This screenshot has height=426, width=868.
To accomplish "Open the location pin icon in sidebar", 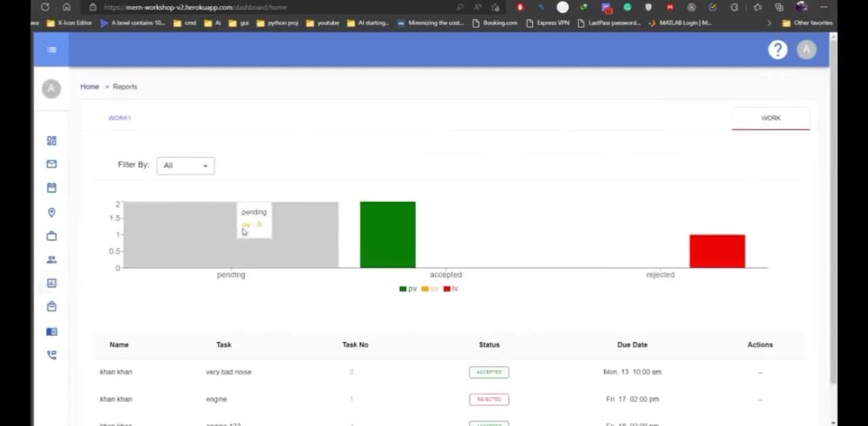I will [x=51, y=213].
